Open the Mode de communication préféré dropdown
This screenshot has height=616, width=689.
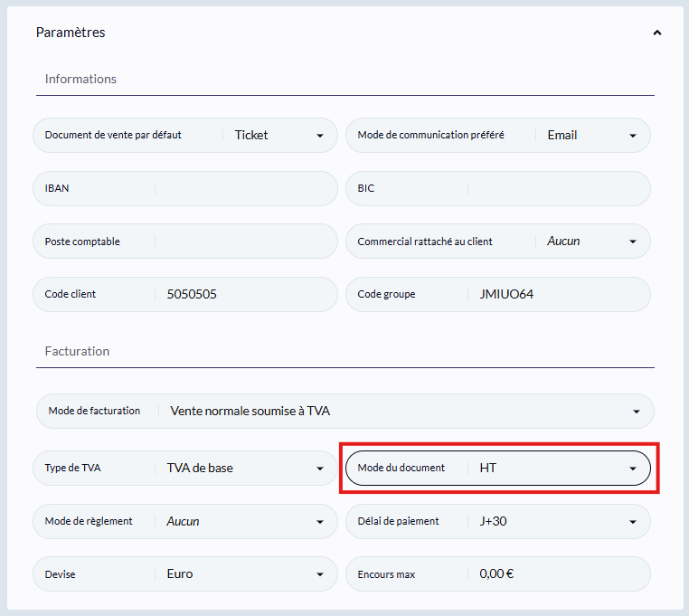(x=498, y=135)
